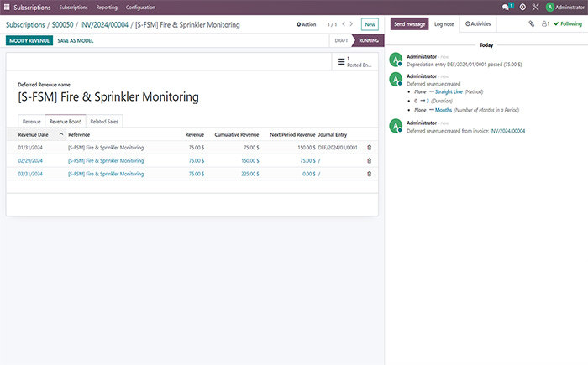
Task: Open the INV/2024/00004 breadcrumb
Action: [104, 24]
